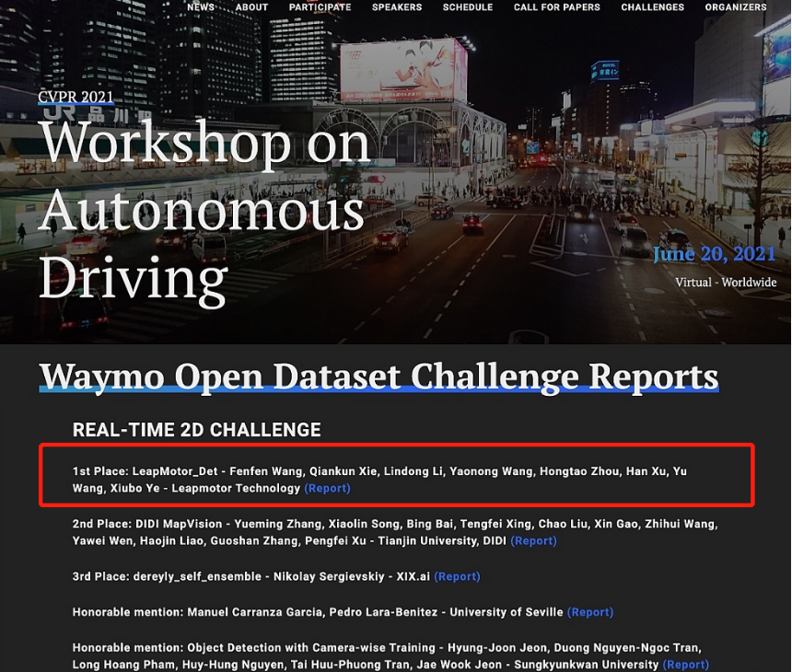View the ORGANIZERS page
792x672 pixels.
736,7
